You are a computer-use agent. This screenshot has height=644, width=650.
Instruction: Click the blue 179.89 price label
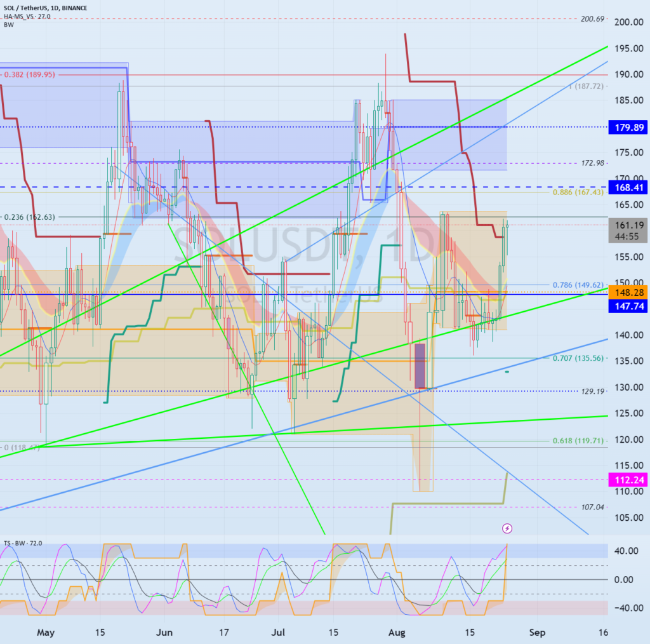(627, 127)
